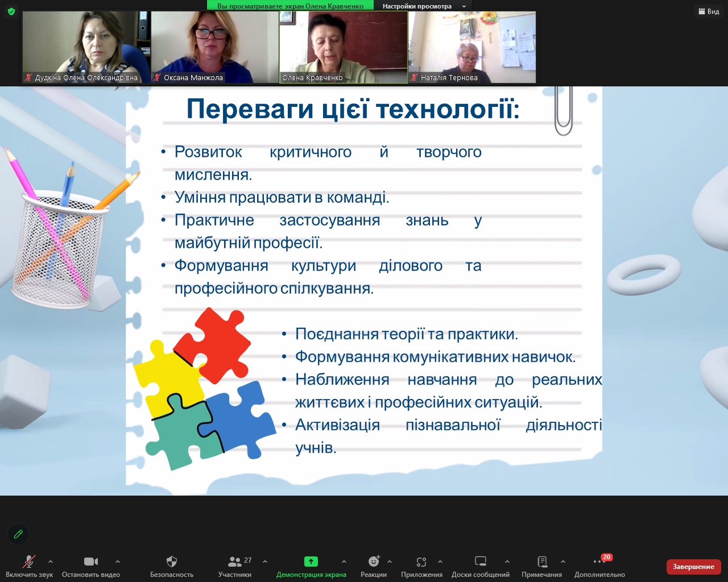Open the Приложения apps icon

tap(421, 562)
